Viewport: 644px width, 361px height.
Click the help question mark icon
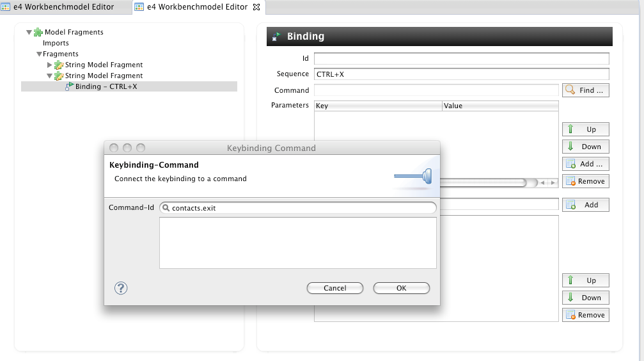[121, 288]
